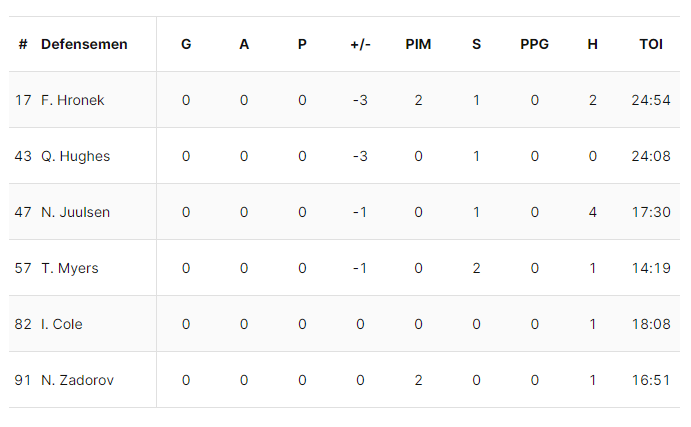691x427 pixels.
Task: Open N. Zadorov player profile
Action: [x=77, y=380]
